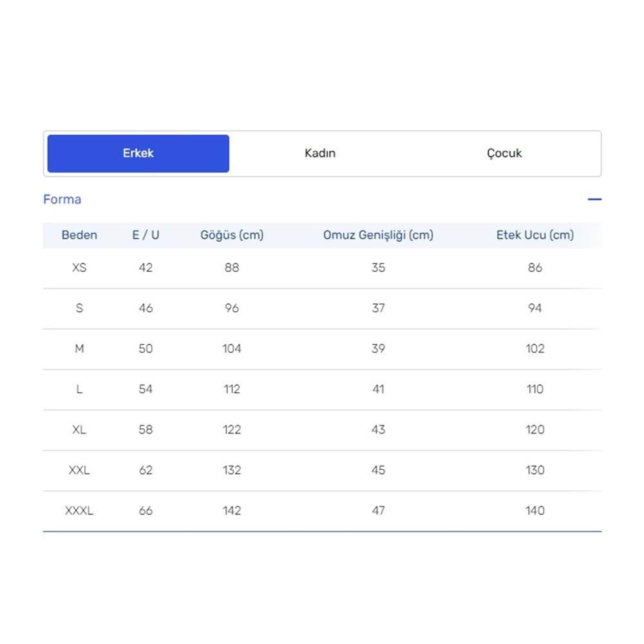Click the Etek Ucu (cm) header
The width and height of the screenshot is (644, 644).
[x=535, y=235]
